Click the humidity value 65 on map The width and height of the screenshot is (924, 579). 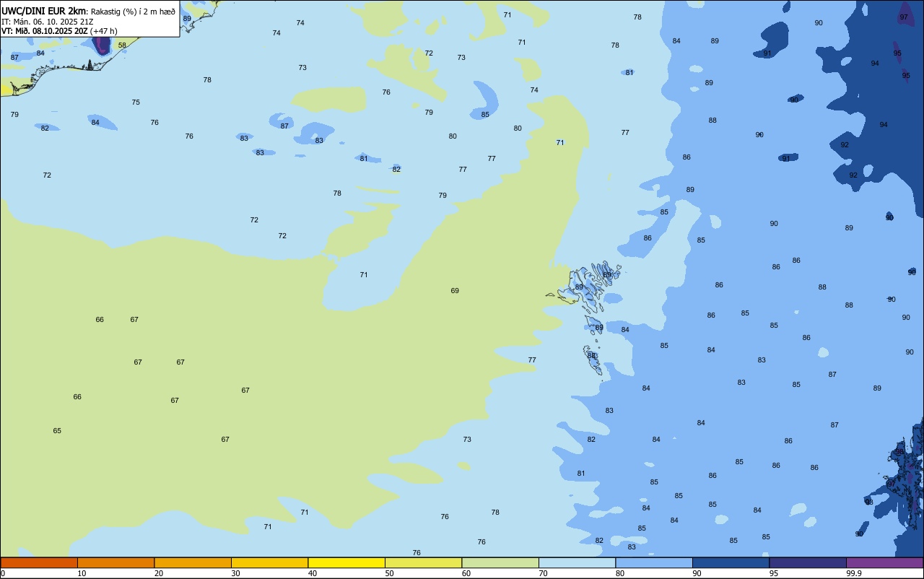tap(57, 430)
